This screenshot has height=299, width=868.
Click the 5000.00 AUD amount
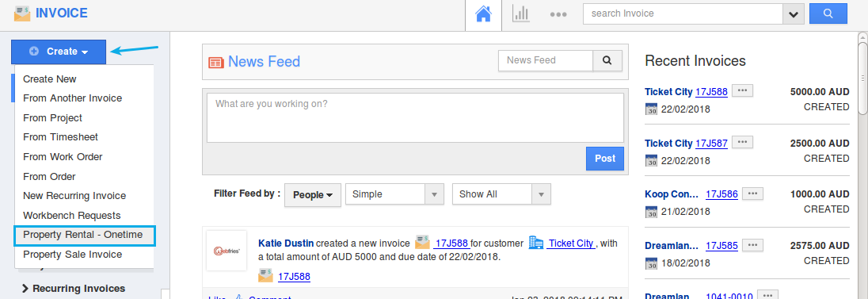click(820, 92)
